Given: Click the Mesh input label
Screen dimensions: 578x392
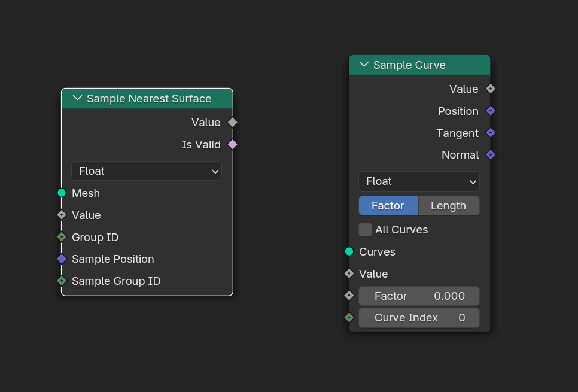Looking at the screenshot, I should tap(86, 193).
